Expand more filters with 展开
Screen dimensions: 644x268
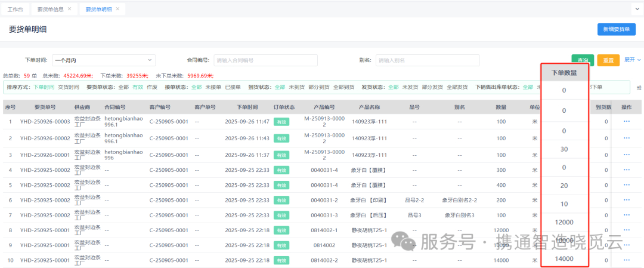[633, 60]
